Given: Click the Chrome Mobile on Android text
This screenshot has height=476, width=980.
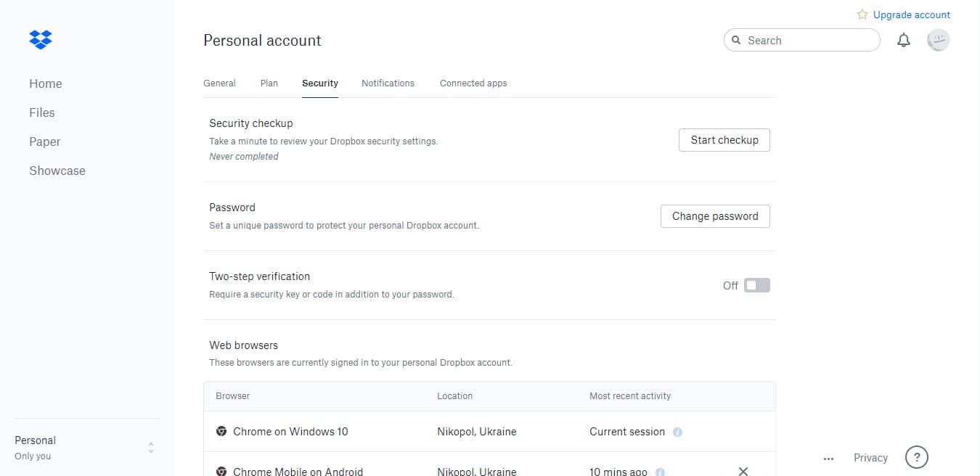Looking at the screenshot, I should pos(298,472).
